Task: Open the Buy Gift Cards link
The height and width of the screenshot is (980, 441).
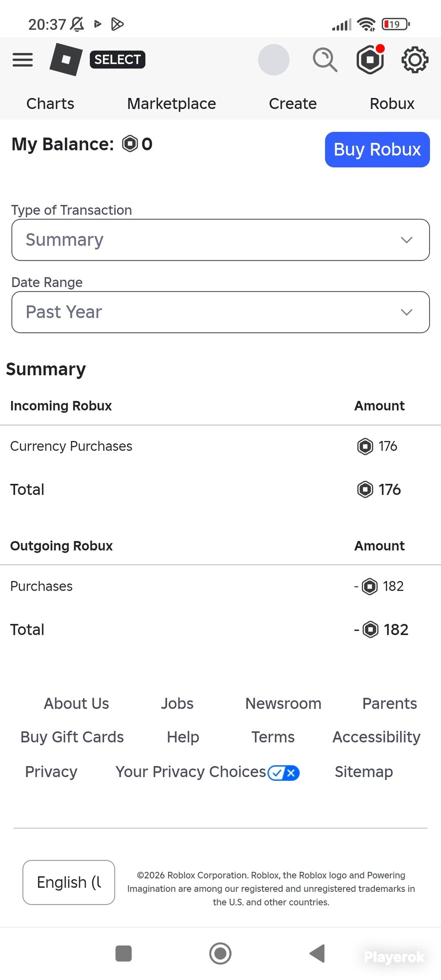Action: pos(72,737)
